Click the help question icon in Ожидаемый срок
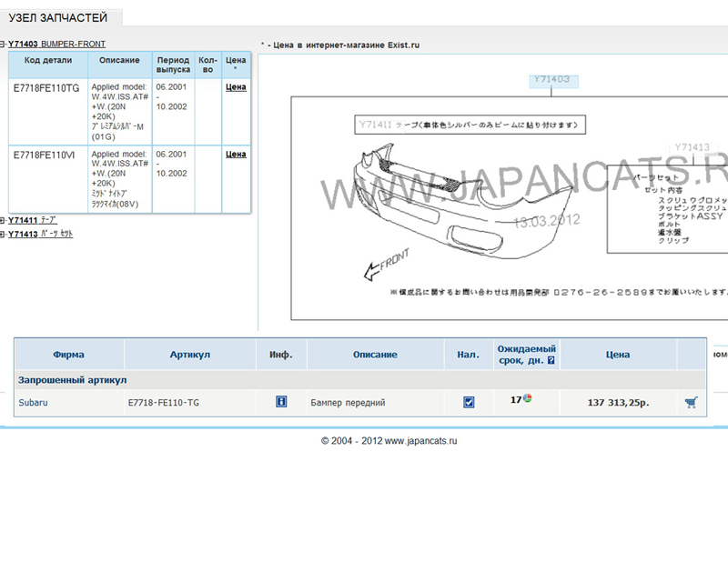This screenshot has height=582, width=728. (x=551, y=360)
